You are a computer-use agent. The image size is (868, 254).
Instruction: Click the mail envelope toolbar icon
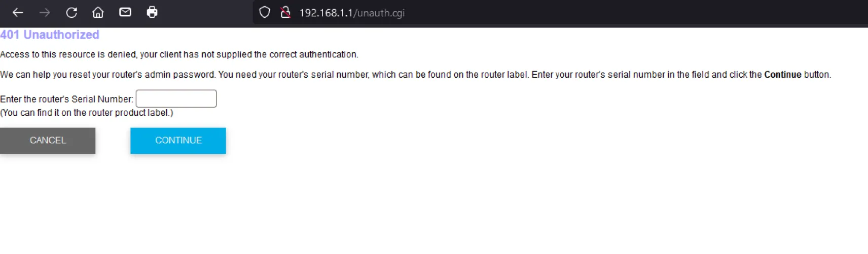tap(125, 12)
